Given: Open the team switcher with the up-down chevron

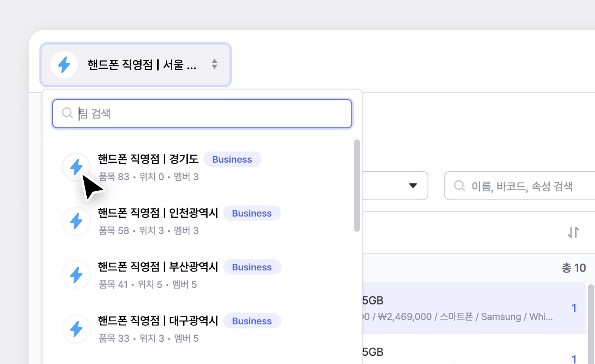Looking at the screenshot, I should pyautogui.click(x=215, y=64).
